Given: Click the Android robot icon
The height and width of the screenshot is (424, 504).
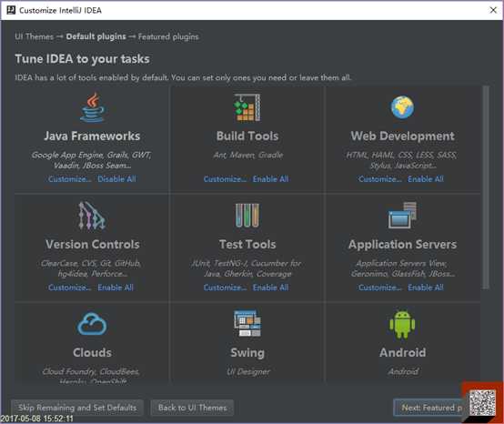Looking at the screenshot, I should click(402, 324).
